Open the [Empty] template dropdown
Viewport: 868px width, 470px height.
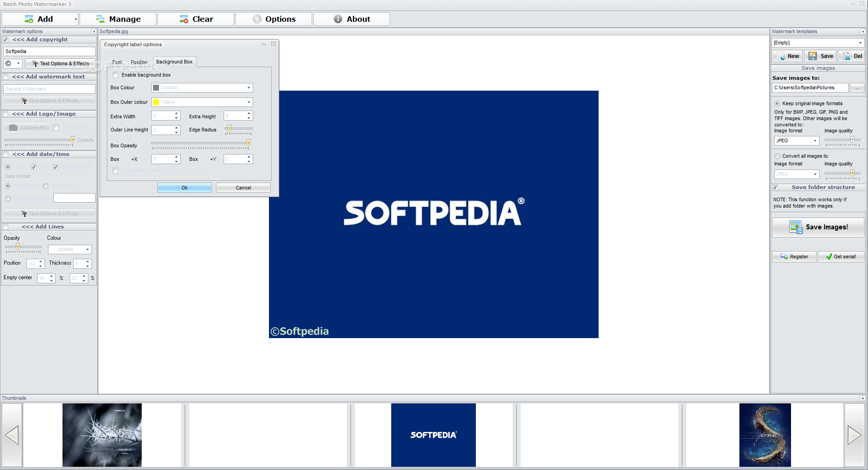pos(818,43)
